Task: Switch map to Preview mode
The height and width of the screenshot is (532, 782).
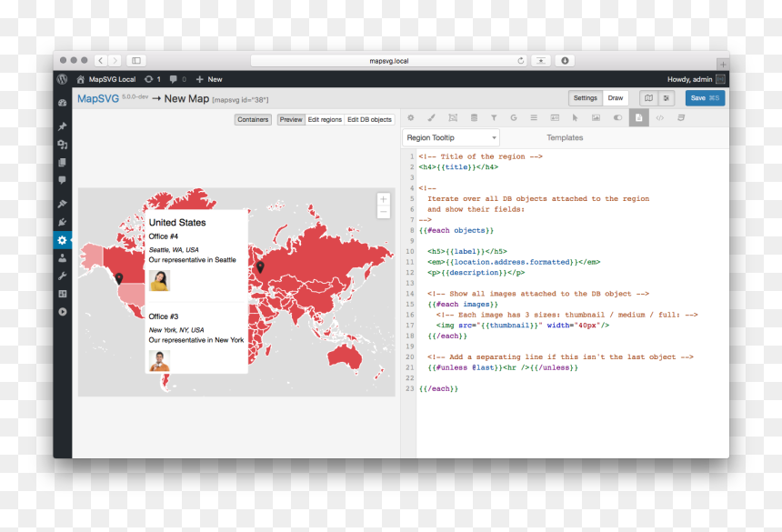Action: 291,120
